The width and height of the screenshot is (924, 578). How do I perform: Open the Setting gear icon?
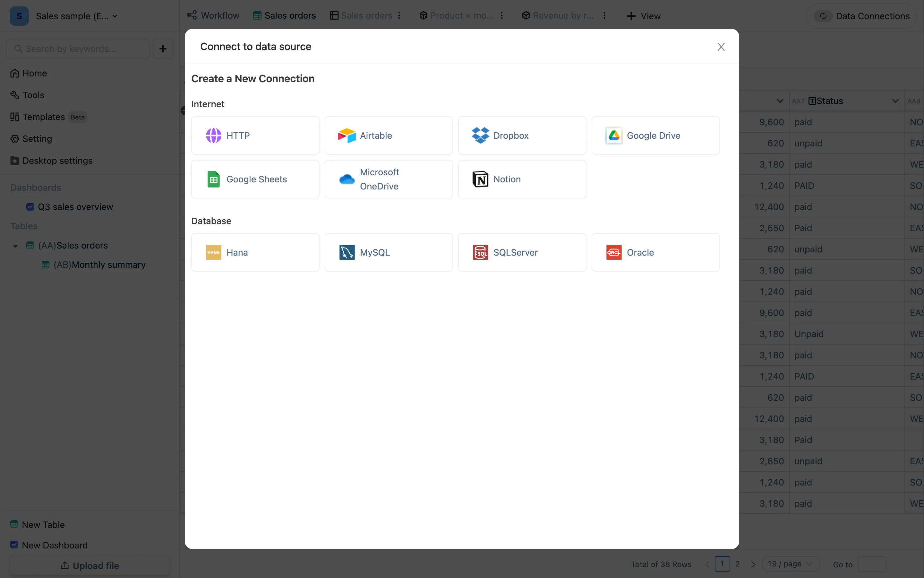pos(14,139)
